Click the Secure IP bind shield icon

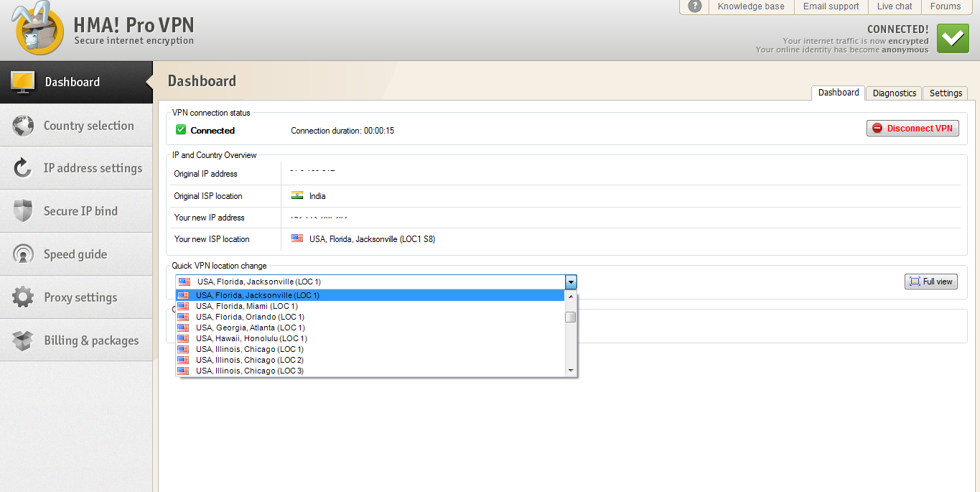click(x=23, y=211)
